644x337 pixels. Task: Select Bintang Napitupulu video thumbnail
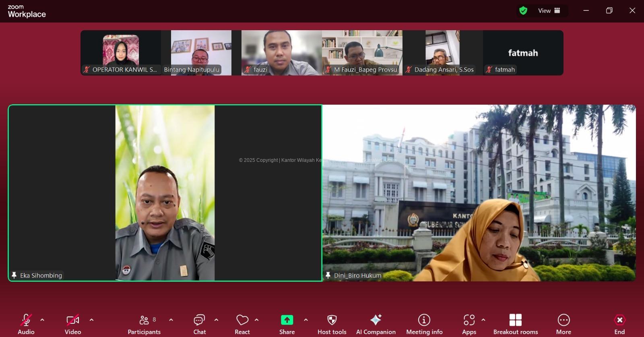[x=201, y=52]
